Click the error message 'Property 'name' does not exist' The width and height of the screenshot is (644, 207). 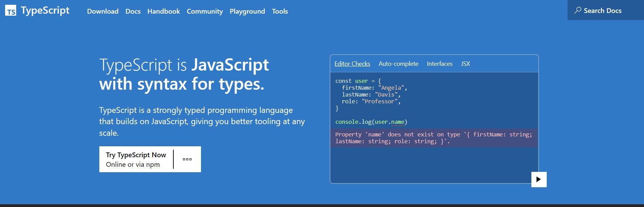point(434,138)
